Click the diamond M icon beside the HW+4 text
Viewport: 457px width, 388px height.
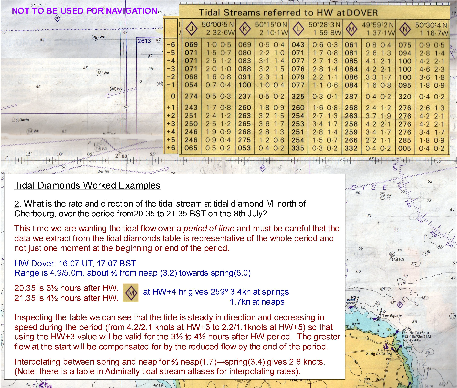pyautogui.click(x=131, y=293)
